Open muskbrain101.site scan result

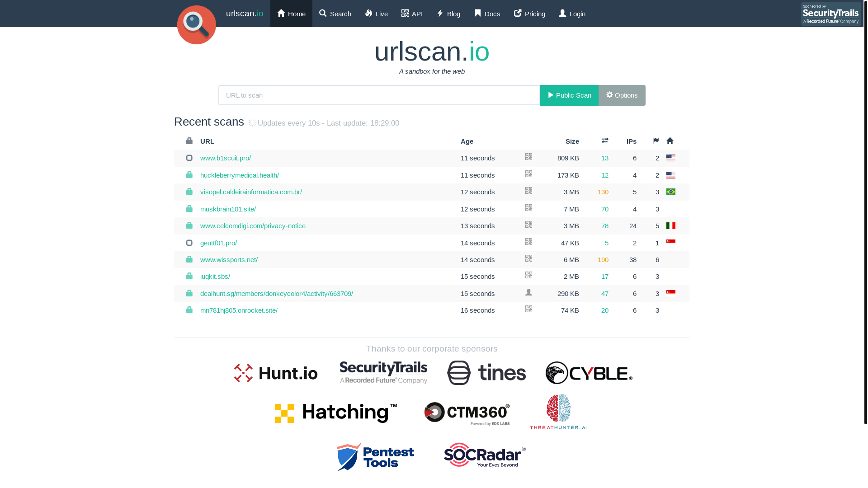point(228,209)
